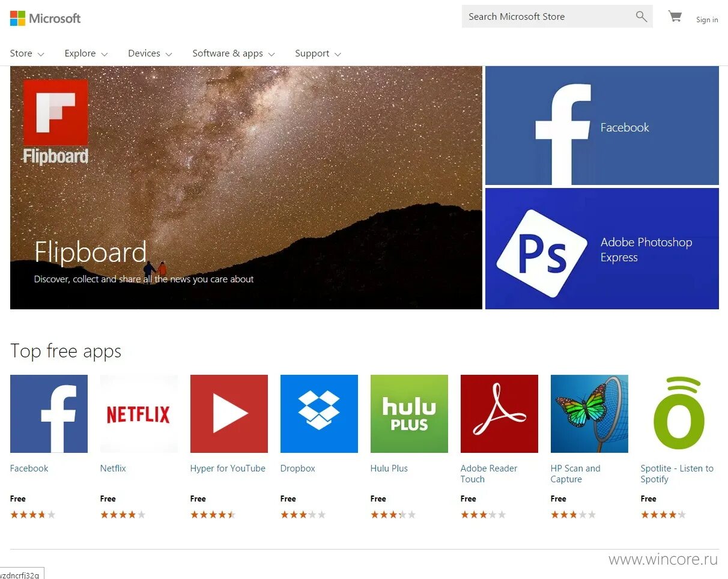Click the Top free apps heading
The width and height of the screenshot is (728, 579).
(66, 351)
